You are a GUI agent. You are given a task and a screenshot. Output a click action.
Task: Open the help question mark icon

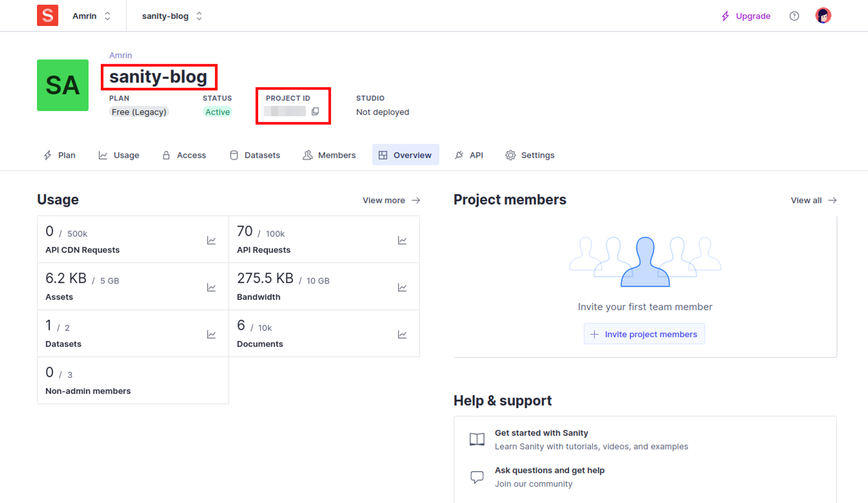794,16
